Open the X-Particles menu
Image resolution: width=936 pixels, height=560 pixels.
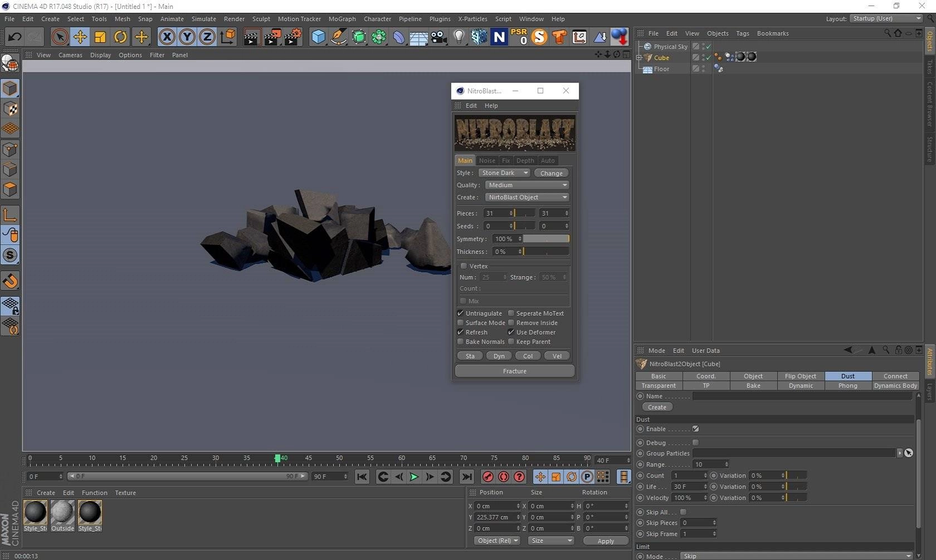(x=472, y=19)
